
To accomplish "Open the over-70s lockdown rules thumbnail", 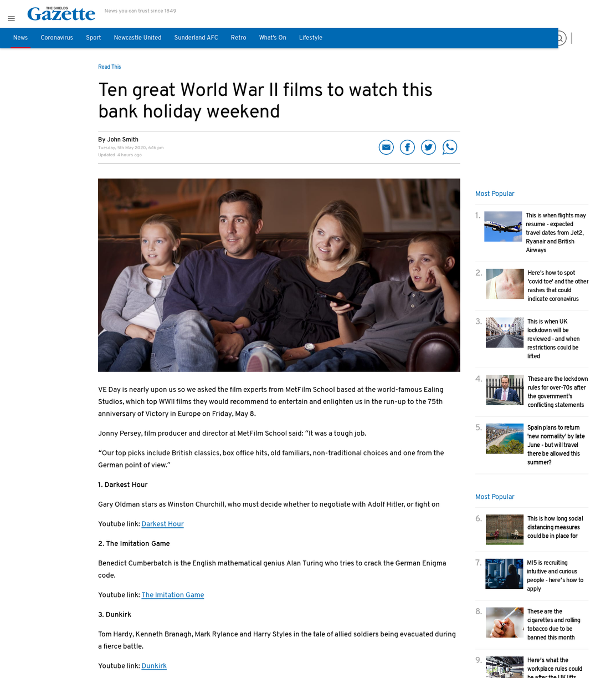I will 505,390.
